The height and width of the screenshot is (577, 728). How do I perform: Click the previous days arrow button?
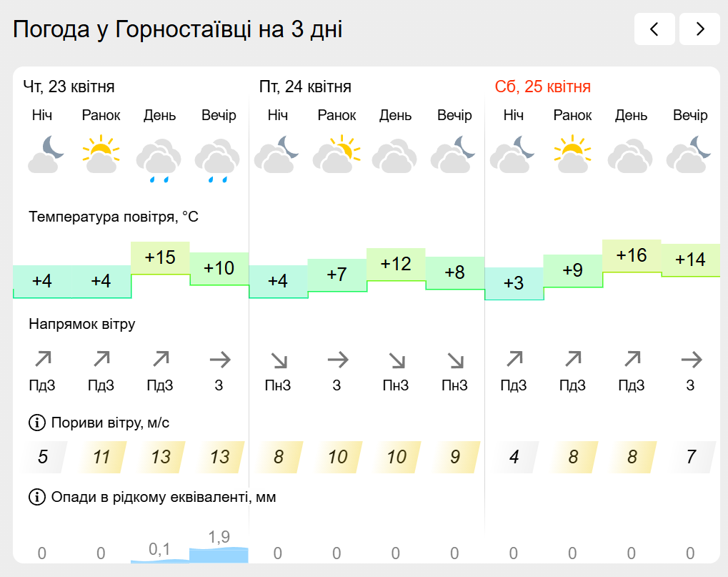click(654, 29)
